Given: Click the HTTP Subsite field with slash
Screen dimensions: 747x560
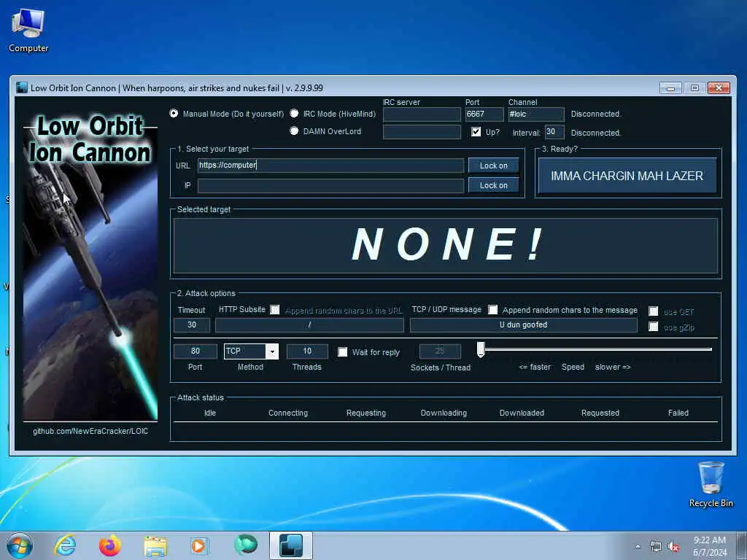Looking at the screenshot, I should 309,324.
